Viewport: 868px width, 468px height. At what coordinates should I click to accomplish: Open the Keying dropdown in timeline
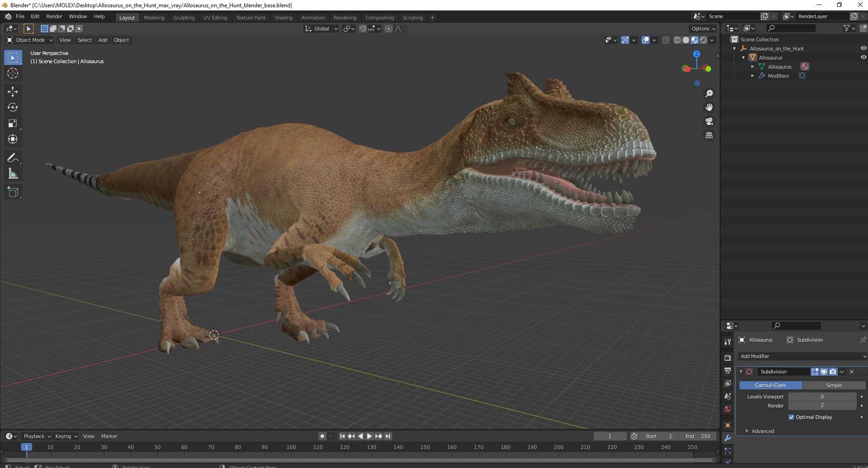(x=66, y=436)
